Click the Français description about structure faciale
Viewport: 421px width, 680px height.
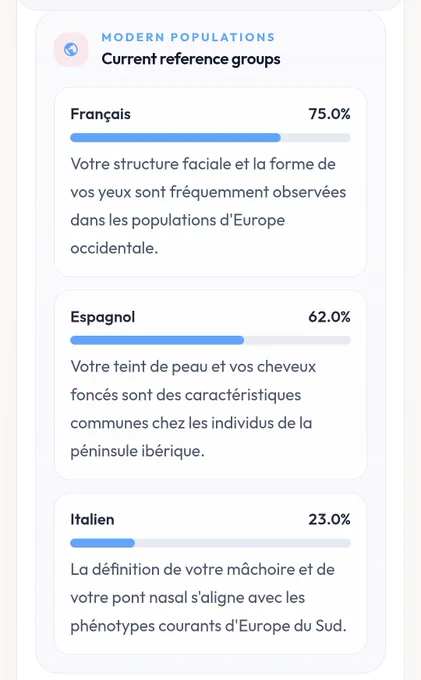pyautogui.click(x=208, y=206)
